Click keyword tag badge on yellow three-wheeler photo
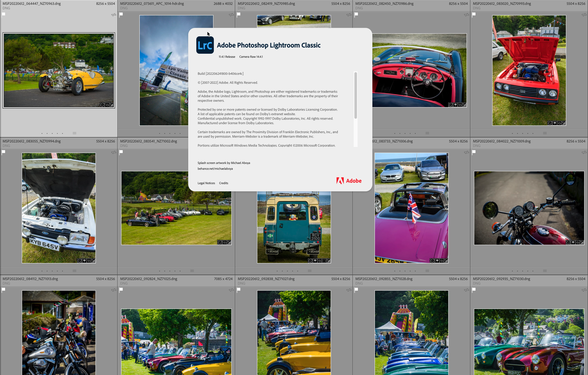 (102, 105)
